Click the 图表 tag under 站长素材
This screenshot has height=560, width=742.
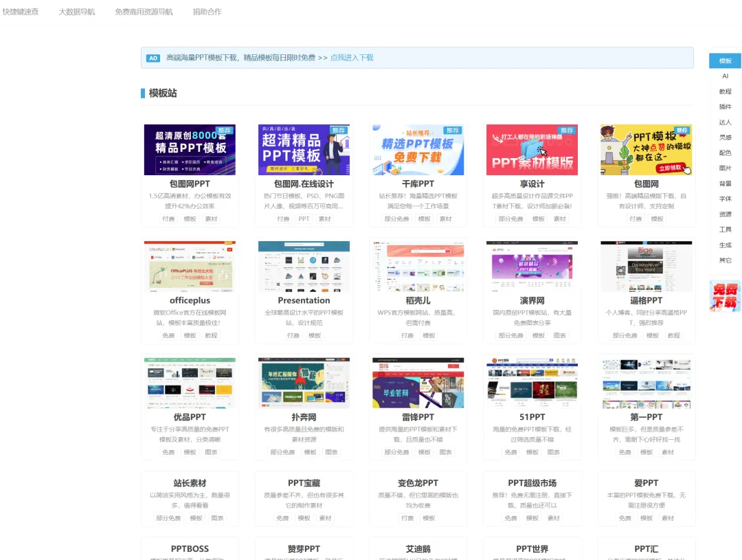(217, 518)
